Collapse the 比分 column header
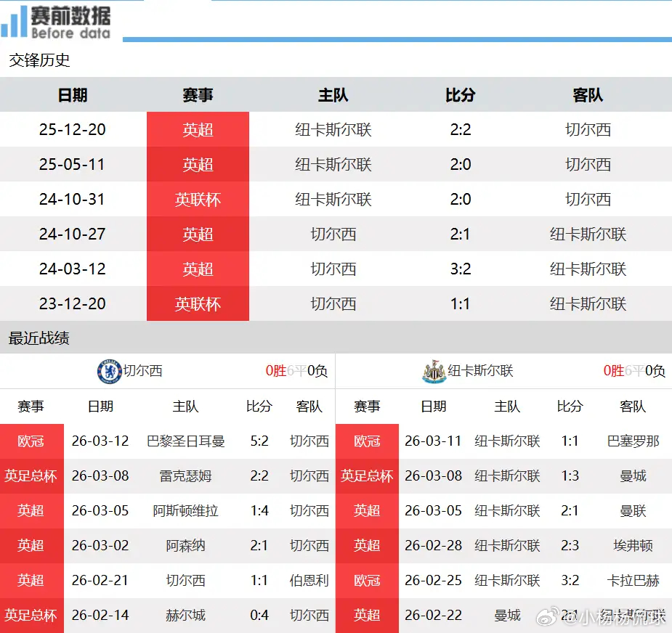 [x=460, y=94]
